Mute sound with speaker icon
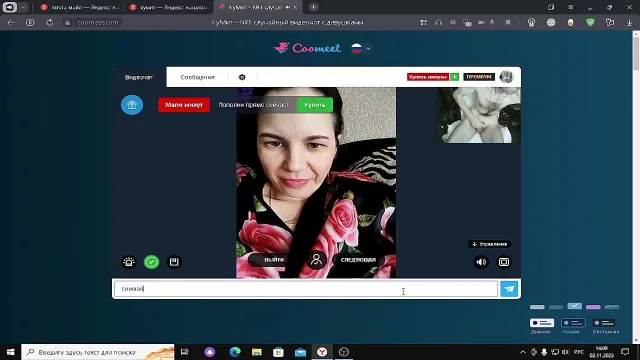Viewport: 640px width, 360px height. [481, 262]
